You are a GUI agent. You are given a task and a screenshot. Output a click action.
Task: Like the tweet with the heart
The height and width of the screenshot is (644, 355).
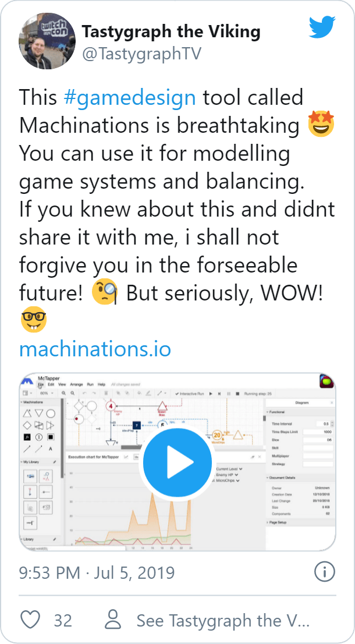(30, 620)
